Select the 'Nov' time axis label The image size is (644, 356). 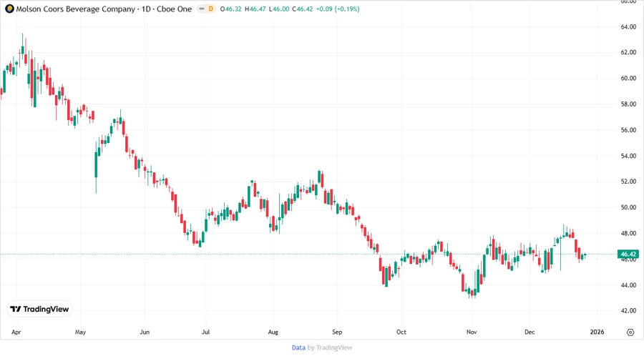click(472, 332)
